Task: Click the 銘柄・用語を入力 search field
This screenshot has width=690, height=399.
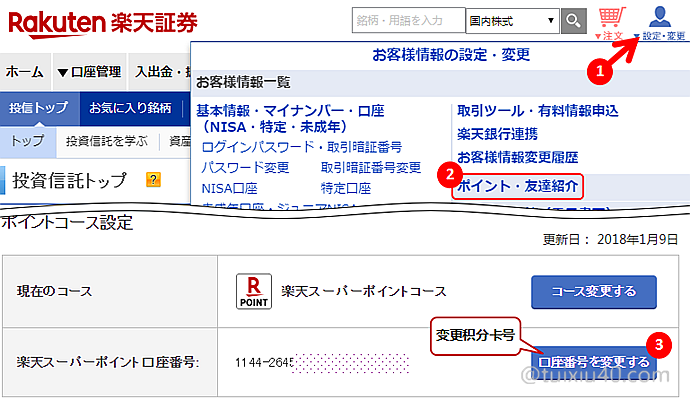Action: (408, 20)
